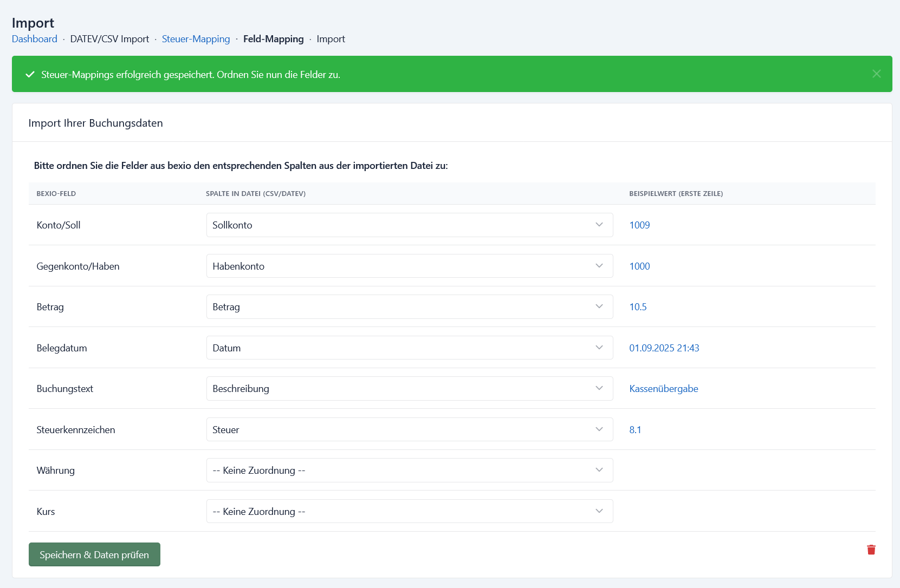The image size is (900, 588).
Task: Open the Kurs mapping dropdown
Action: [409, 511]
